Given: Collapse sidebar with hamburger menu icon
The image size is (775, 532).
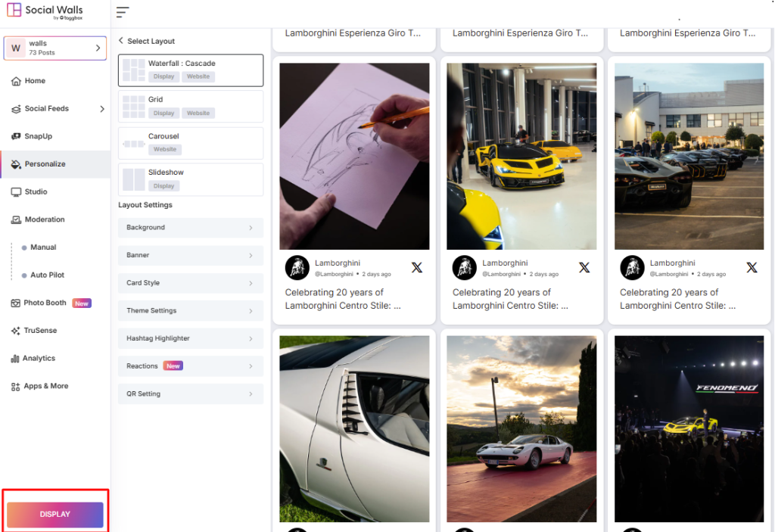Looking at the screenshot, I should 123,12.
